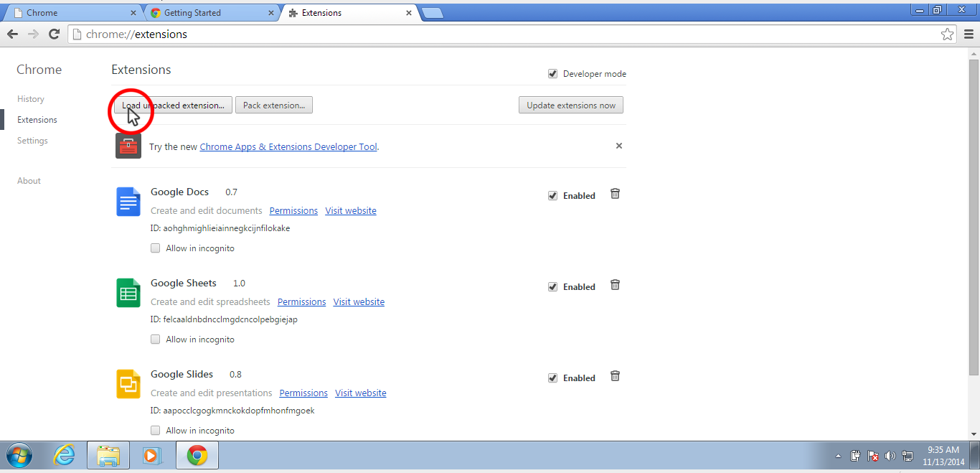Viewport: 980px width, 473px height.
Task: Bookmark this page with the star icon
Action: pos(947,34)
